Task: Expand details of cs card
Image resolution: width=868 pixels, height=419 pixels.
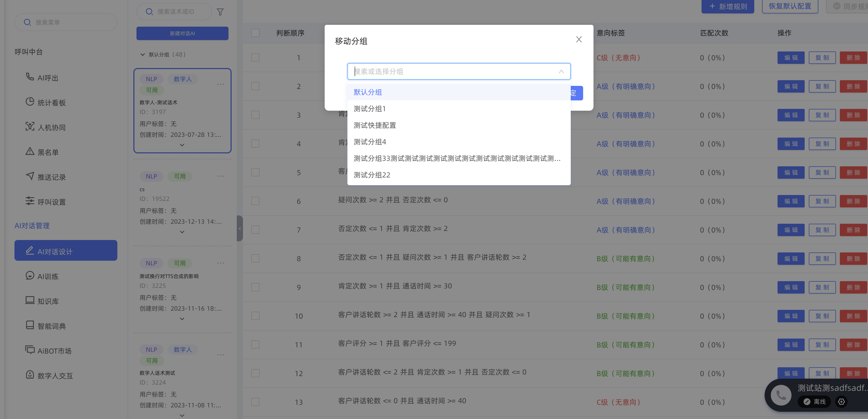Action: click(182, 232)
